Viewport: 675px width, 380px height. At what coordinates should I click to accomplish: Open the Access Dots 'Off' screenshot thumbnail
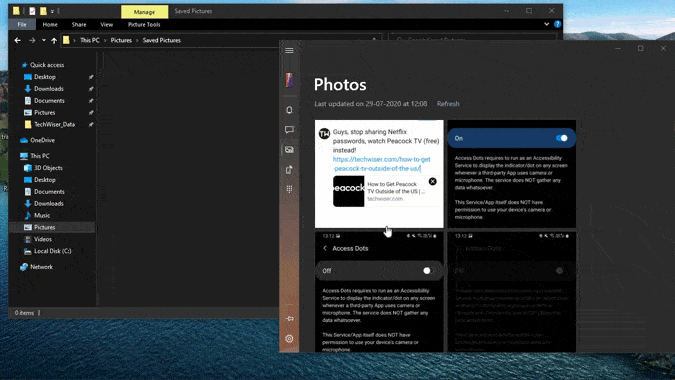pos(379,292)
